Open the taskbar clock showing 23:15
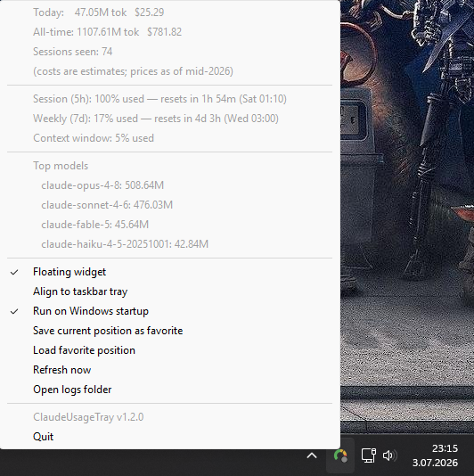This screenshot has width=474, height=476. (435, 455)
